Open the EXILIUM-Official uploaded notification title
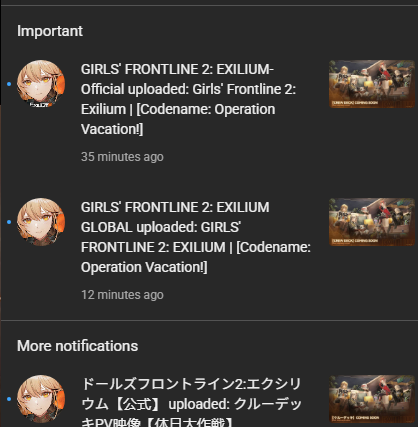Screen dimensions: 418x427 click(188, 99)
